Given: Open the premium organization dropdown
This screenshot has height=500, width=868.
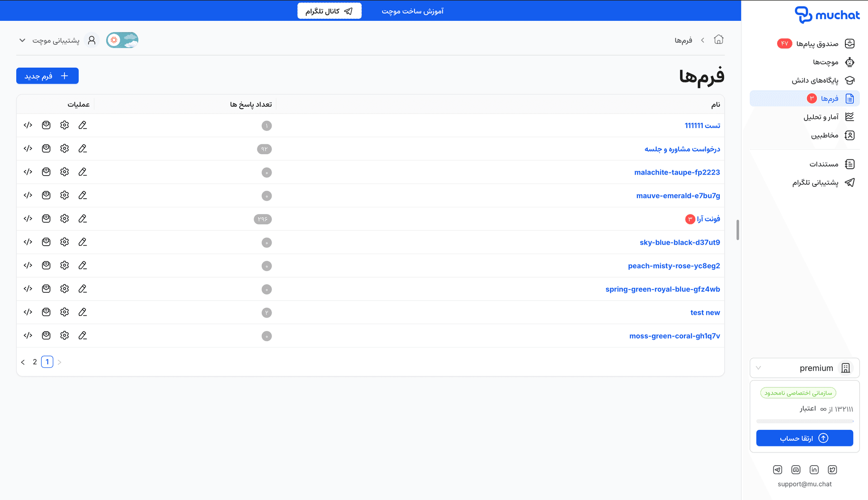Looking at the screenshot, I should pyautogui.click(x=804, y=368).
